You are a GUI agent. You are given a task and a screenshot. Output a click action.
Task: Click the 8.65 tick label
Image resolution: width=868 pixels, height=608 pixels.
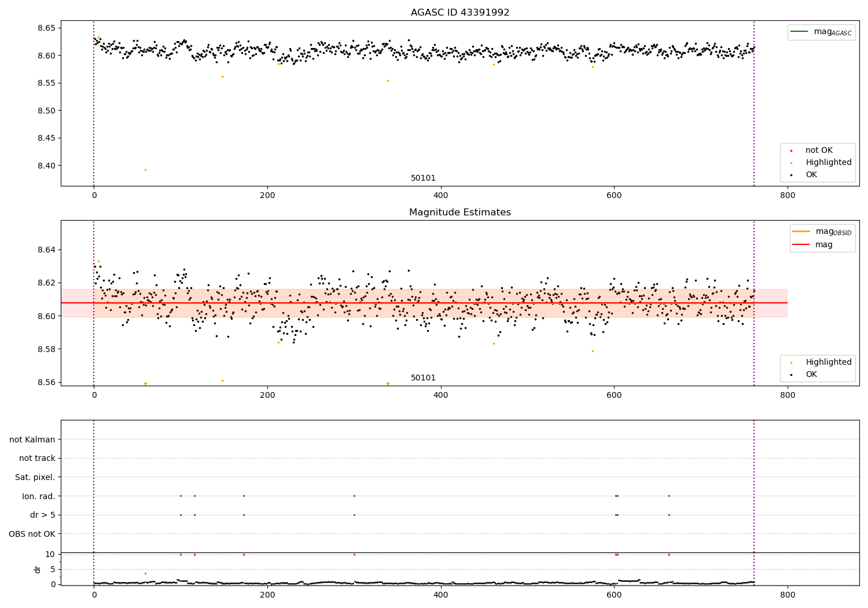click(x=46, y=28)
